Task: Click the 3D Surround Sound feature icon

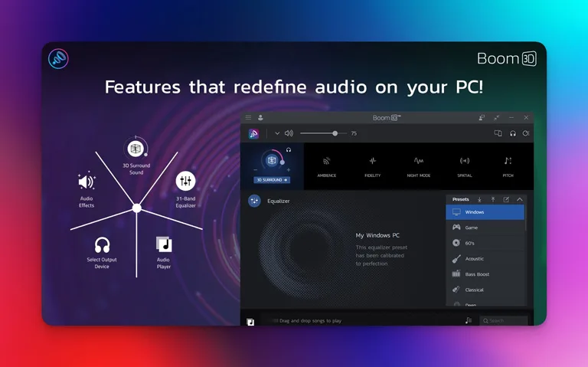Action: (x=136, y=149)
